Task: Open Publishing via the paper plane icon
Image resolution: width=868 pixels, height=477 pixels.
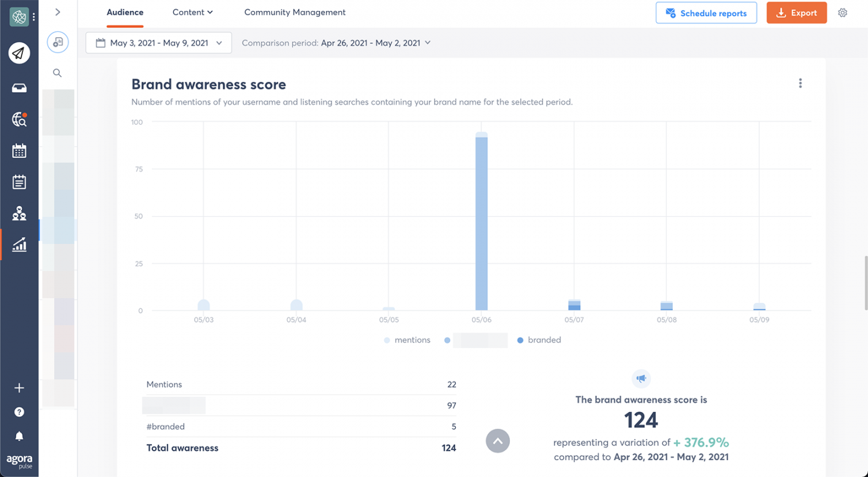Action: point(19,53)
